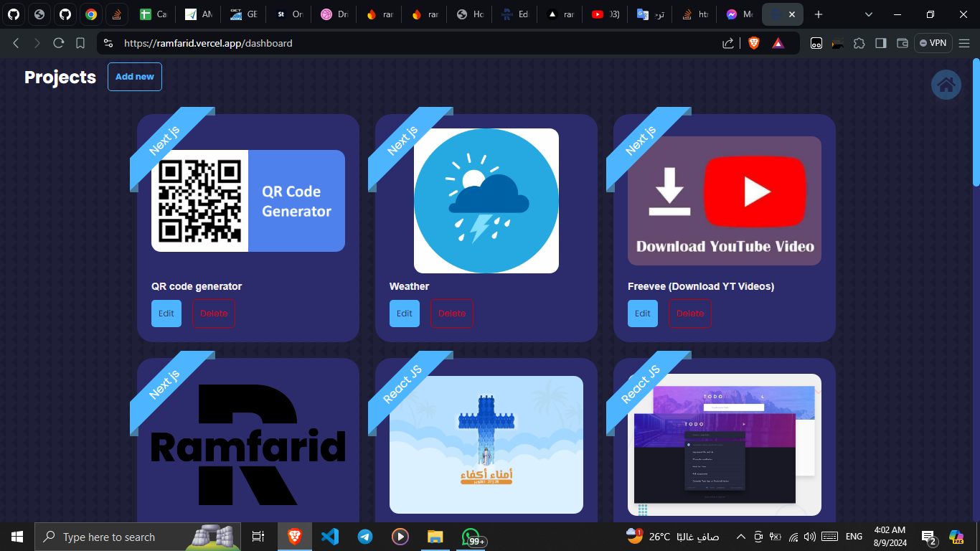Screen dimensions: 980x551
Task: Open the browser hamburger menu
Action: click(964, 43)
